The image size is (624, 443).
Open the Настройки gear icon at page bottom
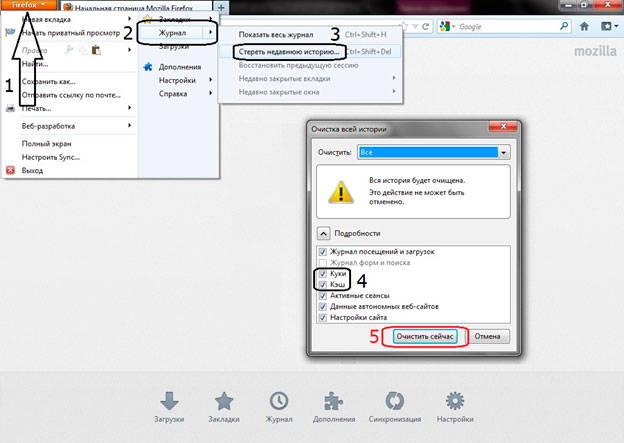click(458, 401)
